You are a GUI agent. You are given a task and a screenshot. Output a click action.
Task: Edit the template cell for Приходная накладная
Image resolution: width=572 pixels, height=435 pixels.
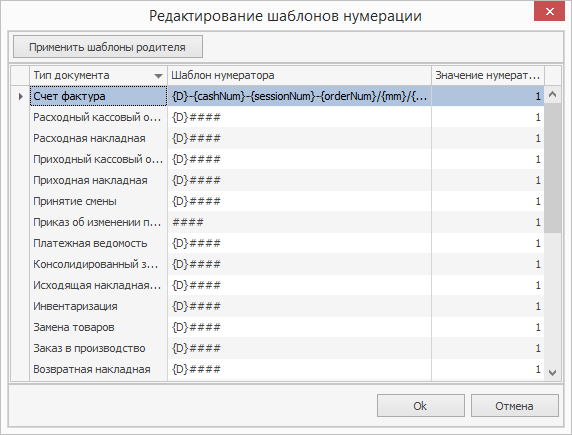(299, 180)
